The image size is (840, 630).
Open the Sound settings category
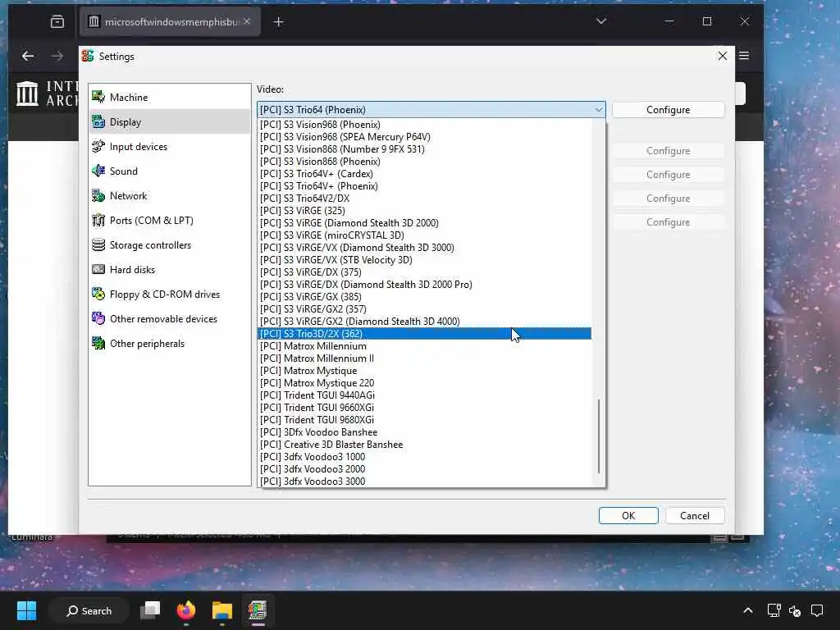coord(169,171)
